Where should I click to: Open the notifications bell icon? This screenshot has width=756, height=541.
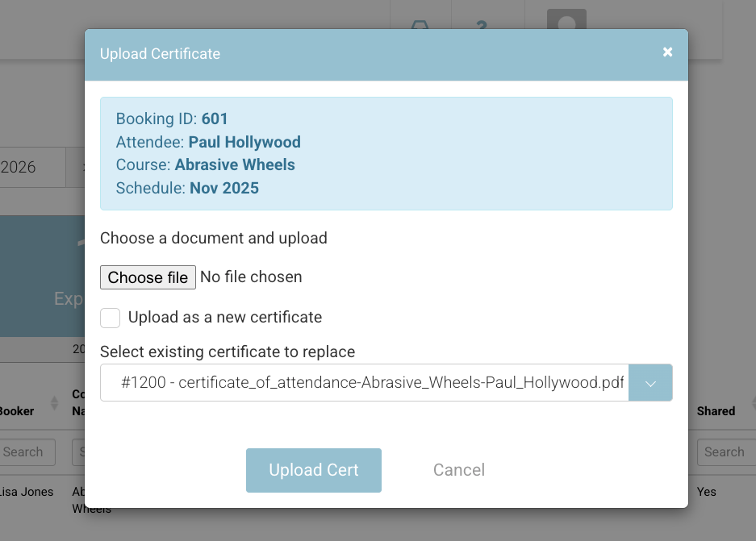click(420, 24)
